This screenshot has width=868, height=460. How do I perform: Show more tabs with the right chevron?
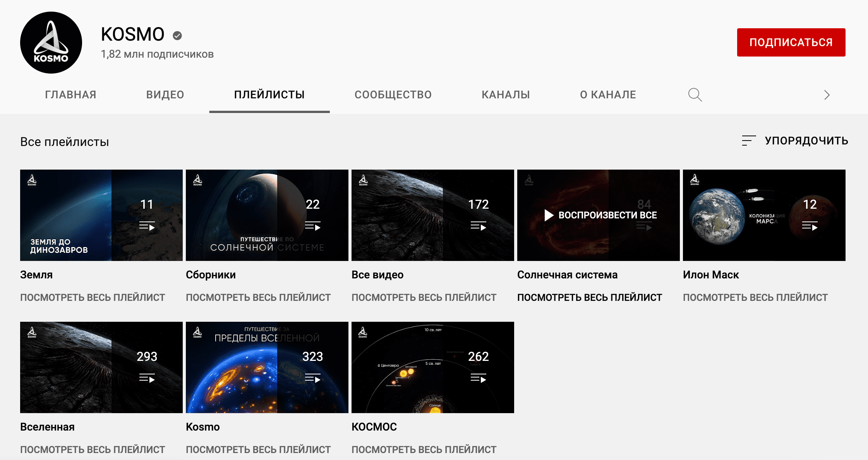[827, 95]
